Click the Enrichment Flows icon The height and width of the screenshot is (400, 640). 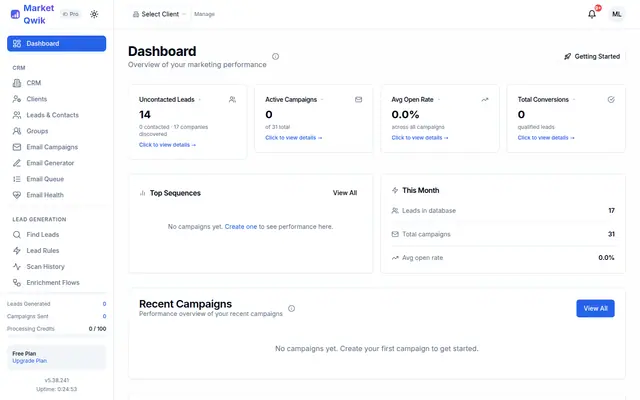point(17,282)
